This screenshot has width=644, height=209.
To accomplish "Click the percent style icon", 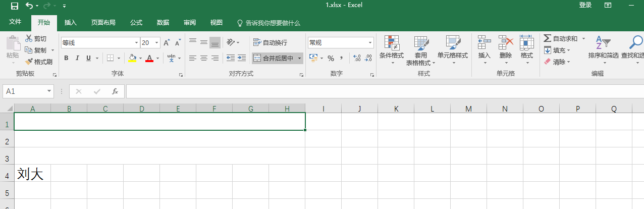I will (331, 58).
